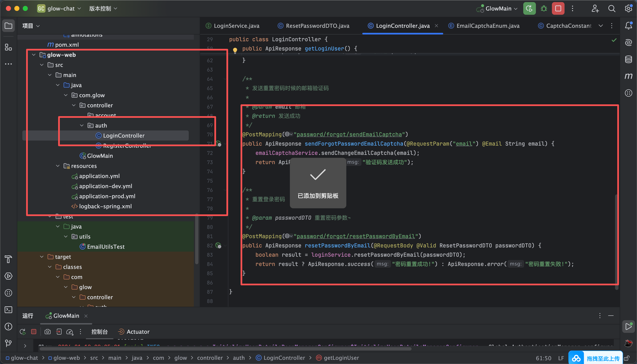Open the Notifications bell panel
637x364 pixels.
[x=628, y=25]
